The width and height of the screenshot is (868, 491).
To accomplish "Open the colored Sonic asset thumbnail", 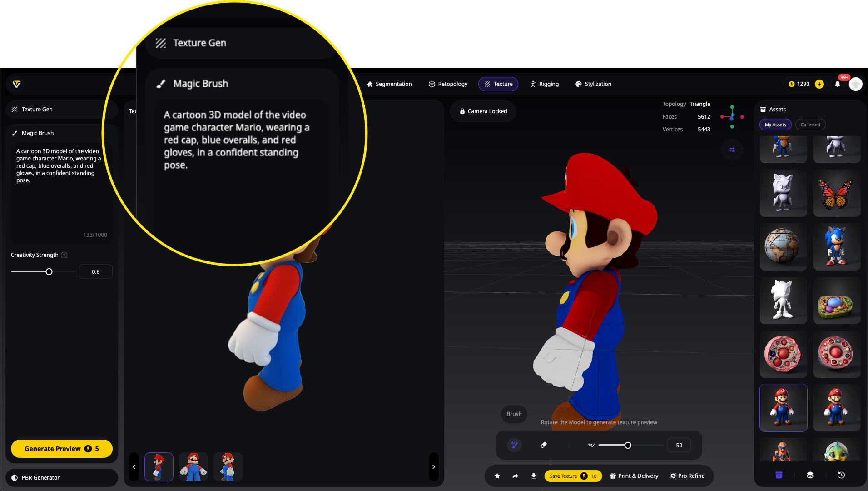I will coord(837,247).
